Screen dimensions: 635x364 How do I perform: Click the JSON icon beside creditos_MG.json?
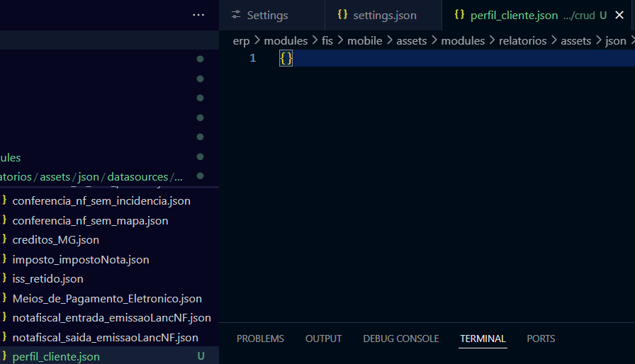point(4,240)
